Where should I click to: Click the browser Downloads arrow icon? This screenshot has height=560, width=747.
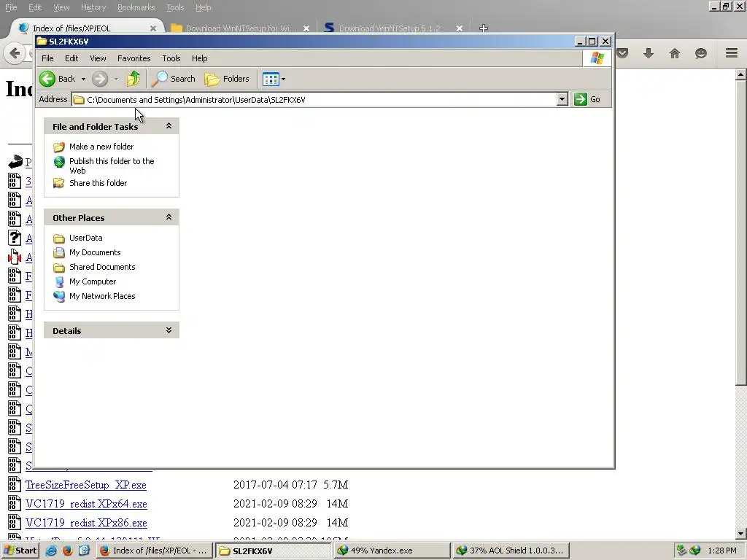coord(649,53)
